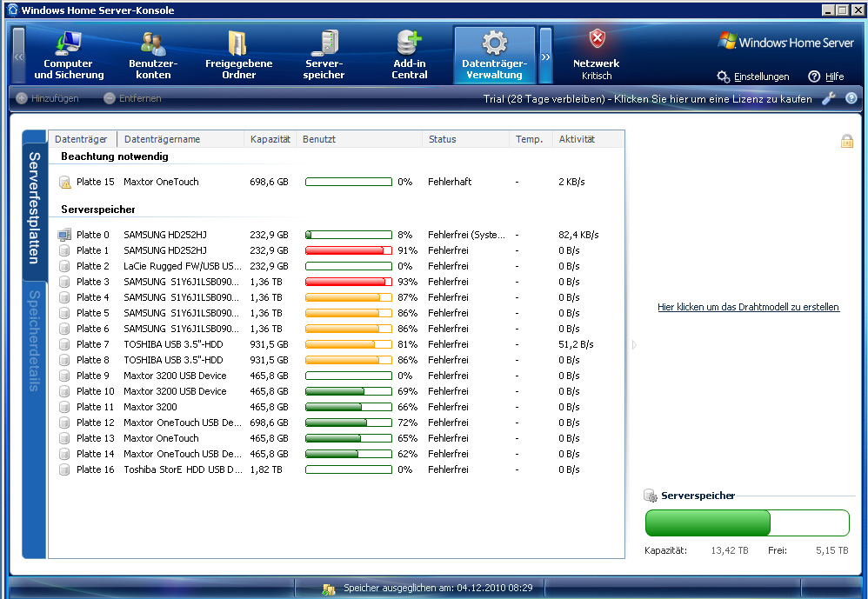Sort by Datenträger column header
Screen dimensions: 868x599
pyautogui.click(x=83, y=139)
